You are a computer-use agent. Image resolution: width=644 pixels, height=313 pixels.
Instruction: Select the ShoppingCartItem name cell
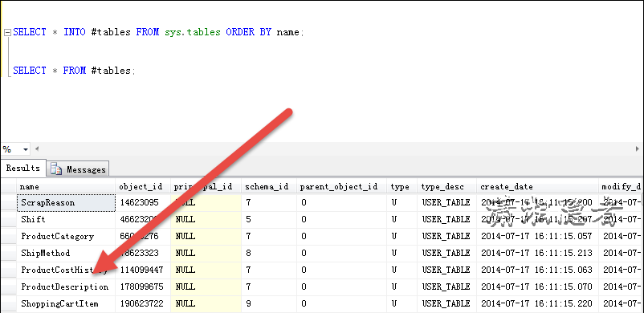tap(66, 304)
